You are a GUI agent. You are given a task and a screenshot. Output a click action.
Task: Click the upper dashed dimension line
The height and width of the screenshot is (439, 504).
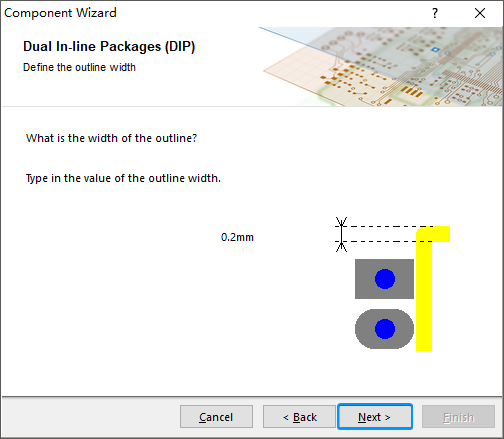tap(384, 226)
